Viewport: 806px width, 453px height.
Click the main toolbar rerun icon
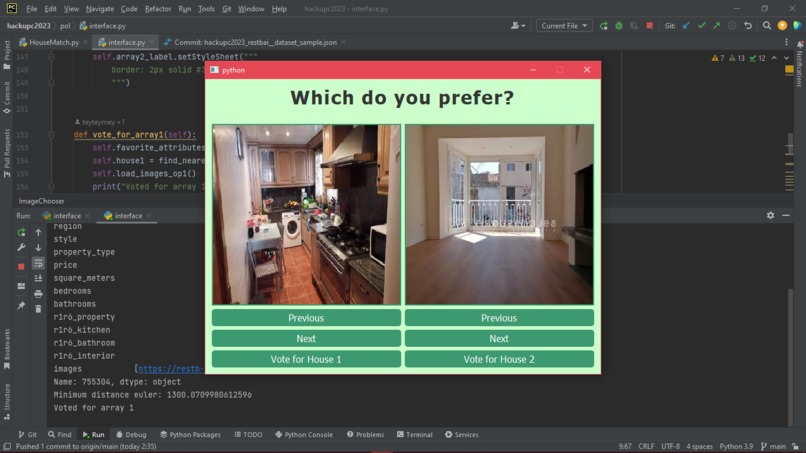tap(603, 26)
